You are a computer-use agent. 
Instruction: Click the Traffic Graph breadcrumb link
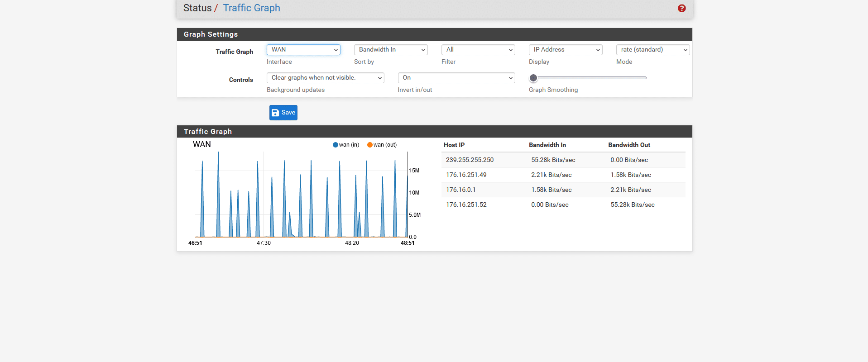pyautogui.click(x=252, y=8)
